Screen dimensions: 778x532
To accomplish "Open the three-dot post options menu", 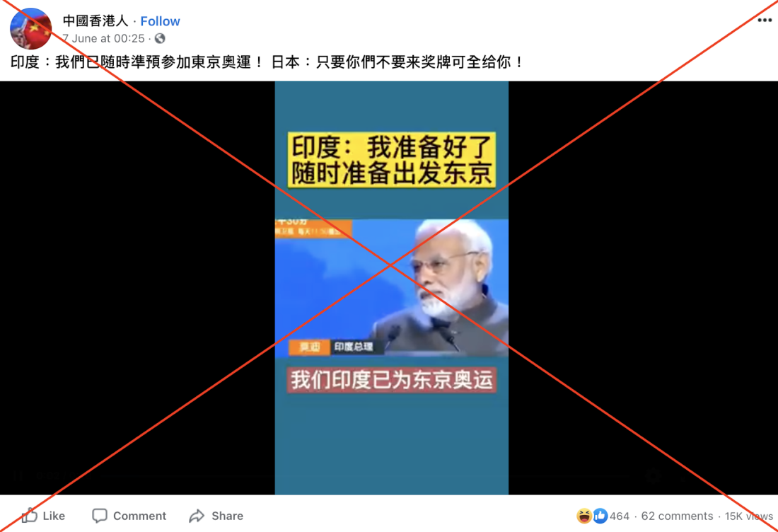I will pos(765,21).
